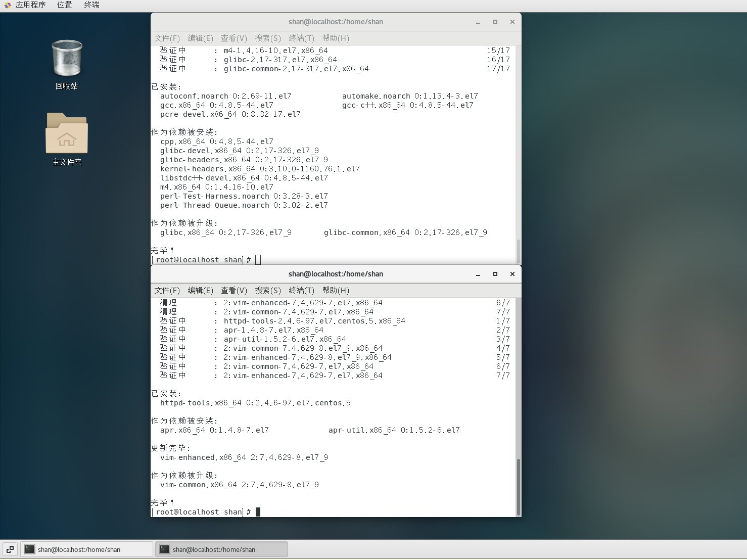Close the upper terminal window
The image size is (747, 560).
pyautogui.click(x=512, y=22)
